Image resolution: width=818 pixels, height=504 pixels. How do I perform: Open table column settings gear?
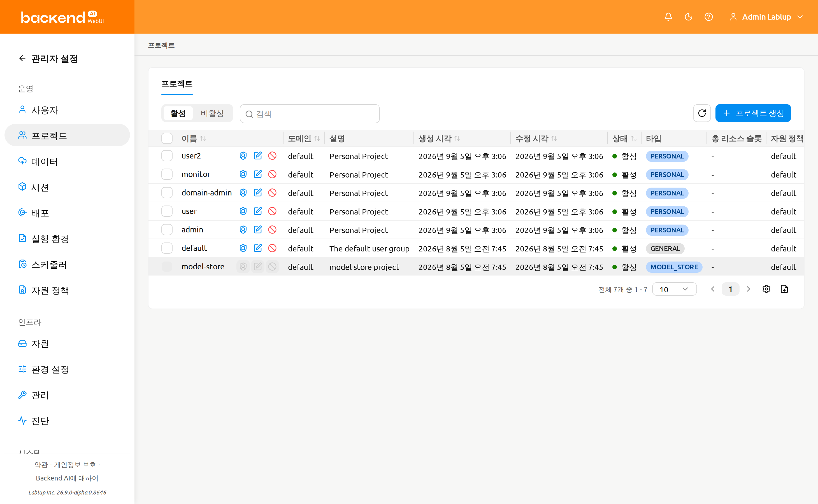pyautogui.click(x=766, y=289)
